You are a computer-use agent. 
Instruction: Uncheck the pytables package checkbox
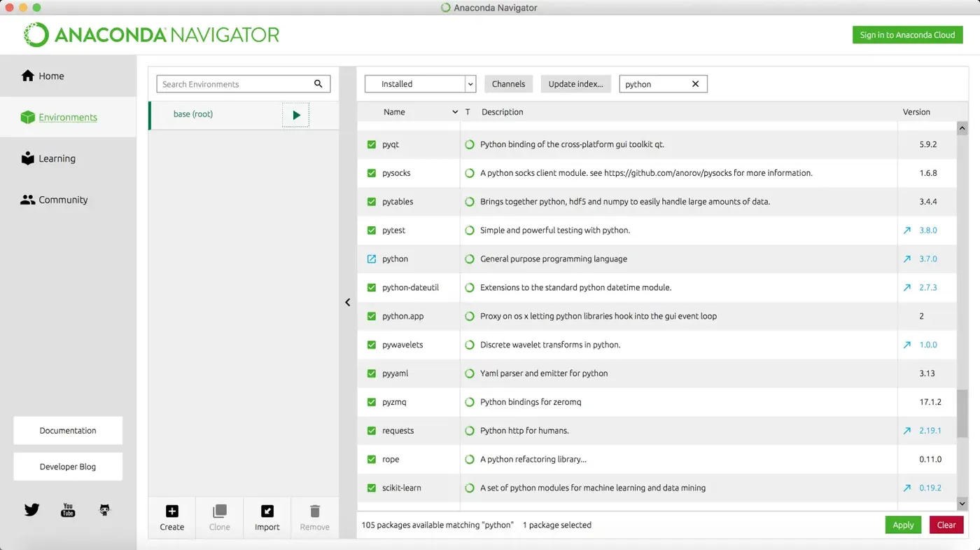372,202
